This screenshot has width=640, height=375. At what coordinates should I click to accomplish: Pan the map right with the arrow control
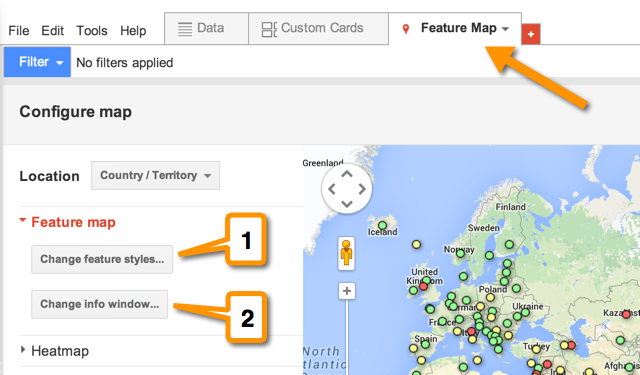coord(362,189)
